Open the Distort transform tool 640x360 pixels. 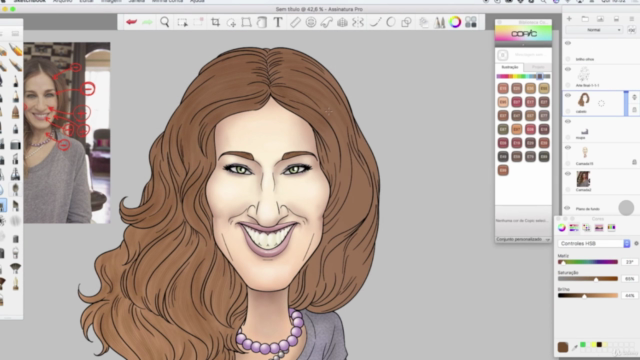pyautogui.click(x=246, y=22)
